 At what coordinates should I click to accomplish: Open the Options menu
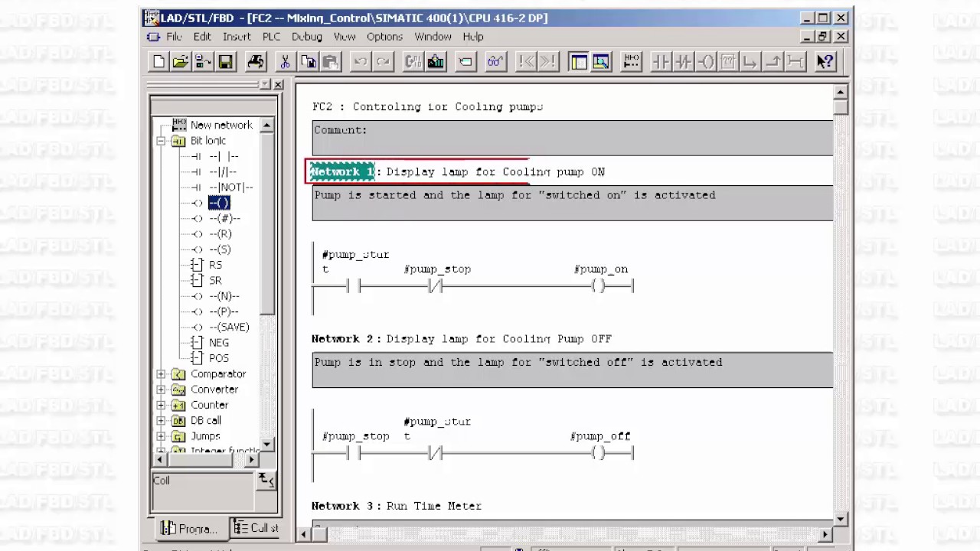pos(384,37)
